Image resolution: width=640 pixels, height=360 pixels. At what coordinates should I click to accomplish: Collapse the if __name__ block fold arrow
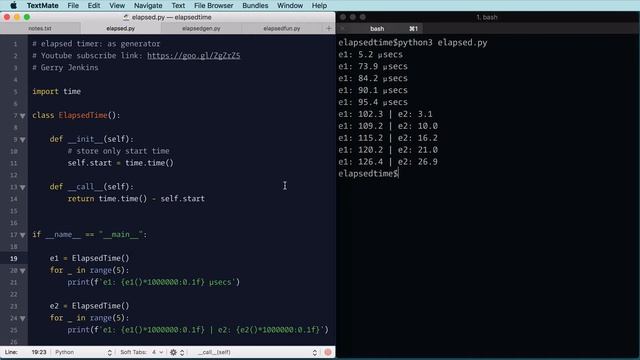23,235
